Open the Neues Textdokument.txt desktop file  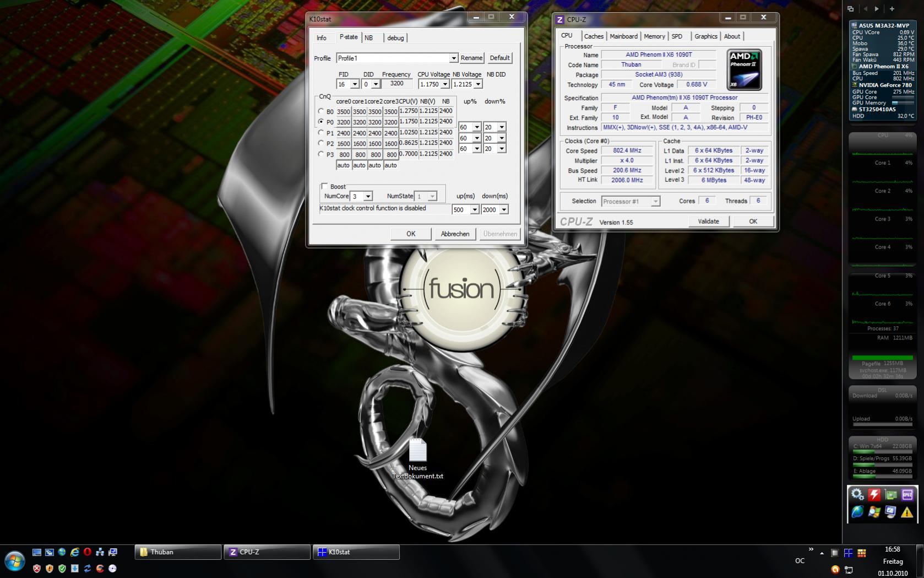[x=417, y=458]
